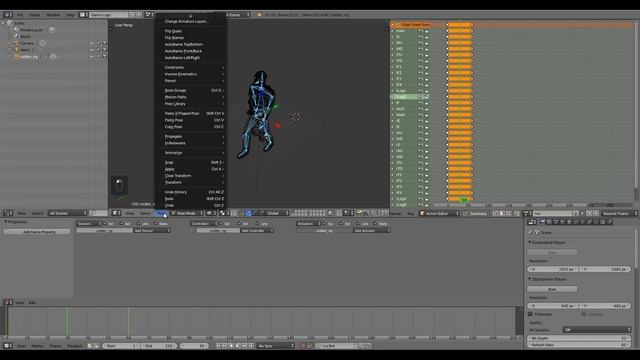640x360 pixels.
Task: Open the File menu in the top bar
Action: pos(20,15)
